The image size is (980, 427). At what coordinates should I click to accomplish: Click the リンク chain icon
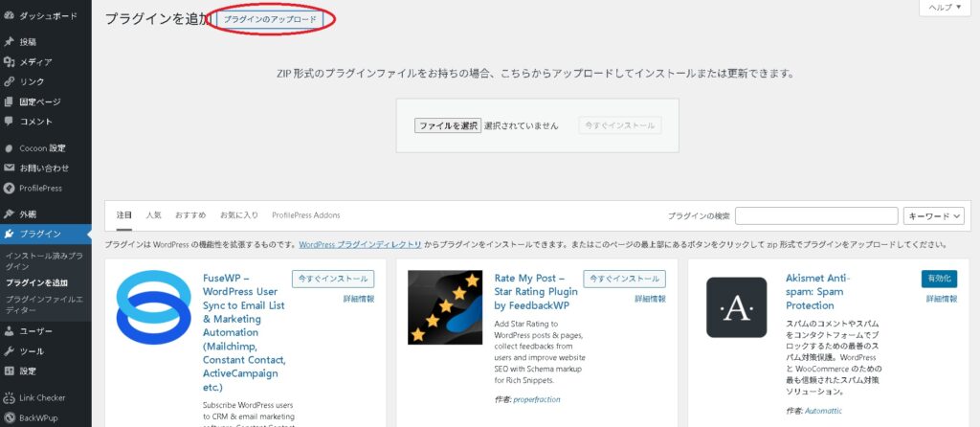pos(9,82)
